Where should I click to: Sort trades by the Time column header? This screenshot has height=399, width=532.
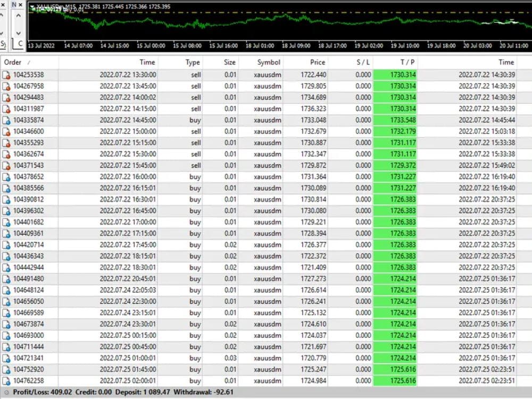click(x=147, y=62)
